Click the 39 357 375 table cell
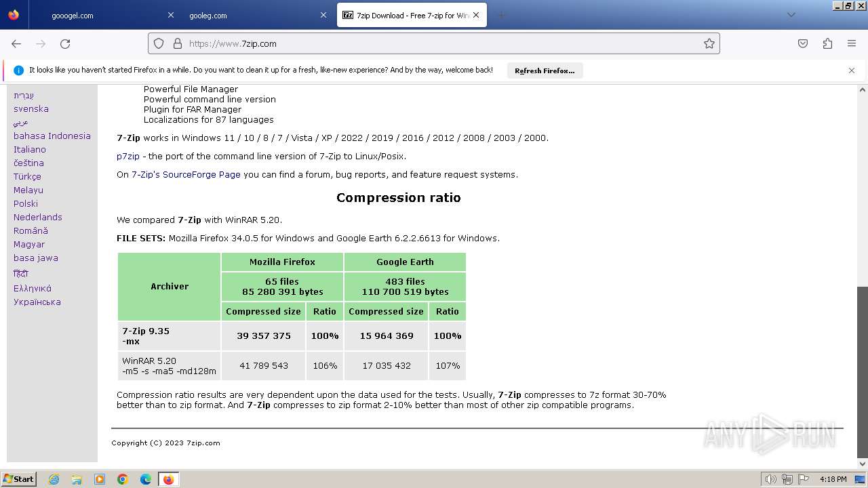The image size is (868, 488). click(x=264, y=335)
